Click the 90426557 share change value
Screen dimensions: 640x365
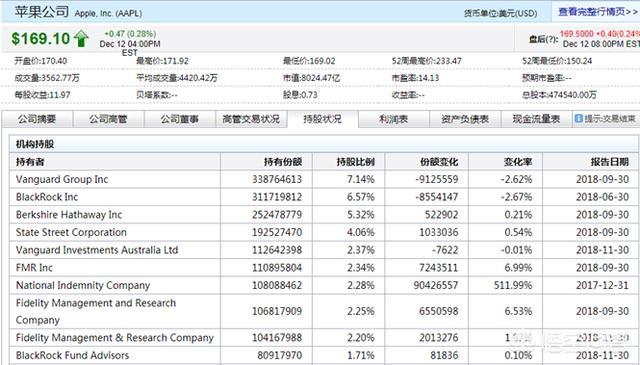[x=436, y=285]
